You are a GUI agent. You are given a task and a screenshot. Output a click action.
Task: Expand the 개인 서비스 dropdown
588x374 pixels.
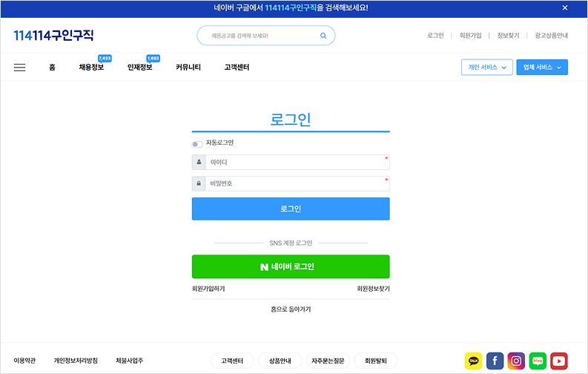pos(486,67)
